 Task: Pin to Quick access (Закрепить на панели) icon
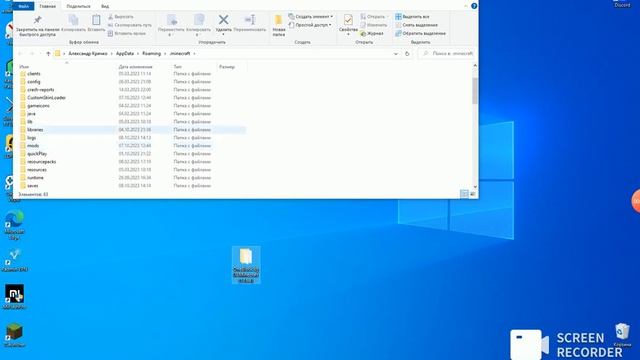[x=38, y=20]
